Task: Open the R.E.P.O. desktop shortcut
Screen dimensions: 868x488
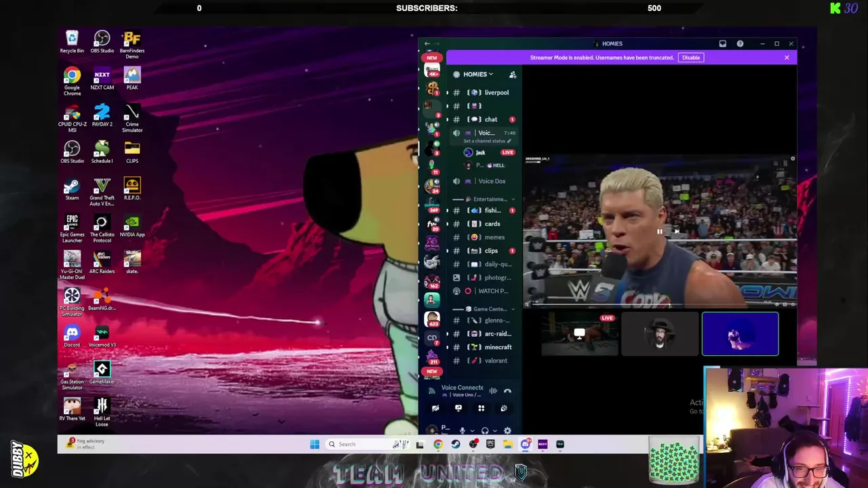Action: point(132,188)
